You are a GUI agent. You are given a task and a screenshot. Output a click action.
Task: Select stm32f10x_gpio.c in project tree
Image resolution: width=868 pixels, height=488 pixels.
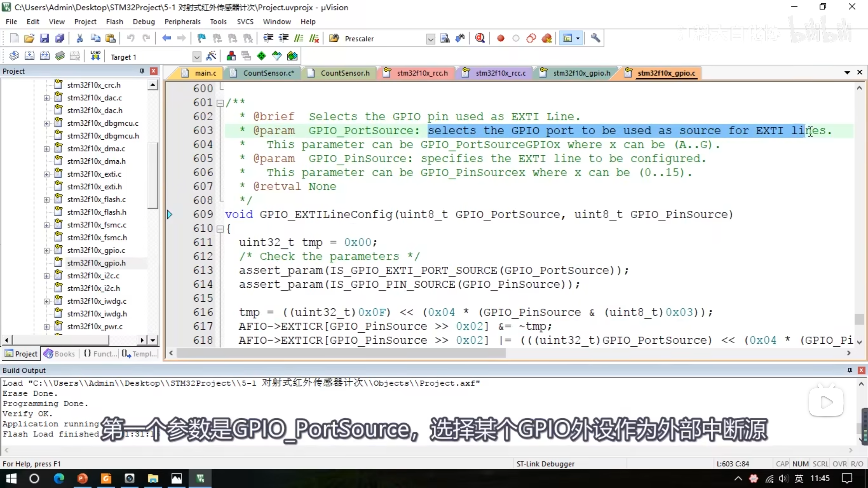pyautogui.click(x=96, y=250)
